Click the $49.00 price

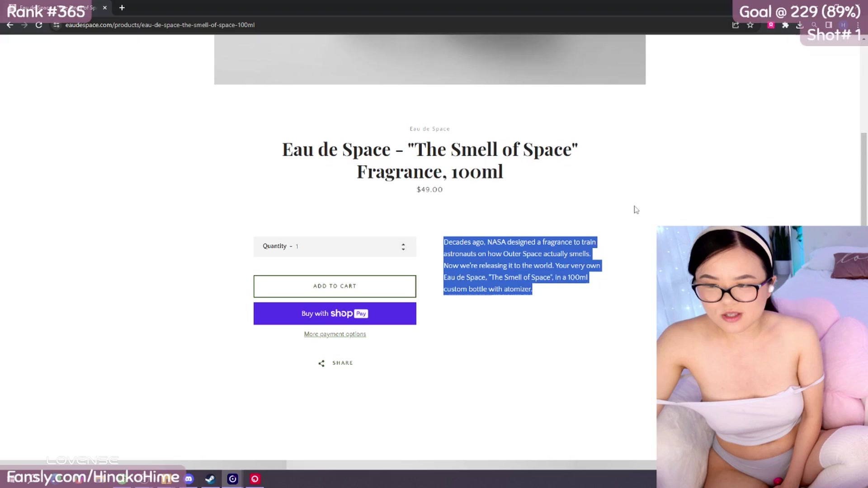429,190
